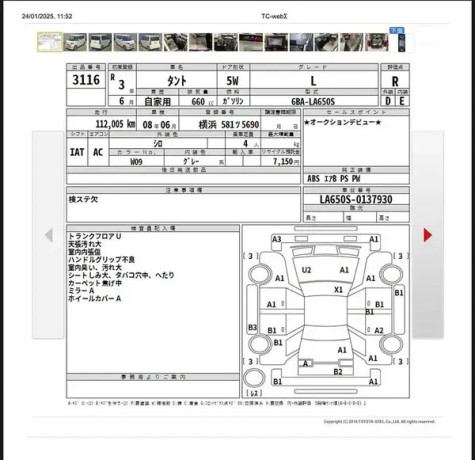The height and width of the screenshot is (460, 475).
Task: Click the caution note 検ステ欠
Action: tap(83, 199)
